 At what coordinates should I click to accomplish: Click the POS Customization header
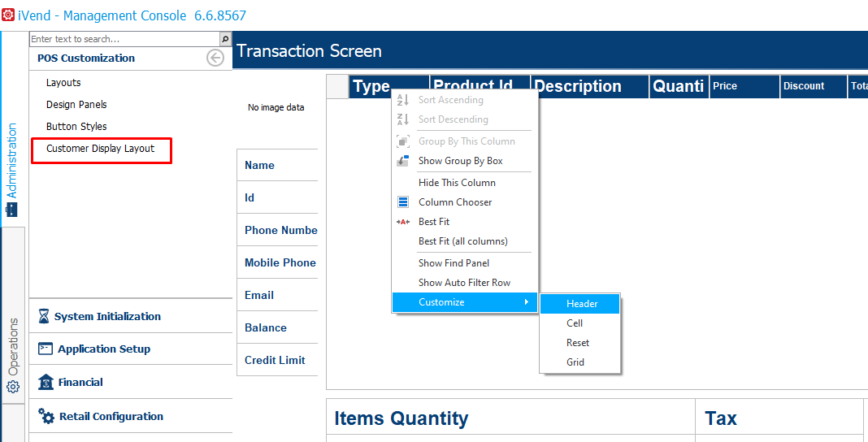(x=86, y=58)
